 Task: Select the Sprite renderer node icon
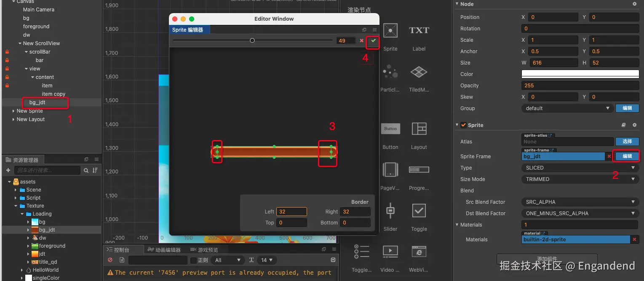[x=390, y=30]
